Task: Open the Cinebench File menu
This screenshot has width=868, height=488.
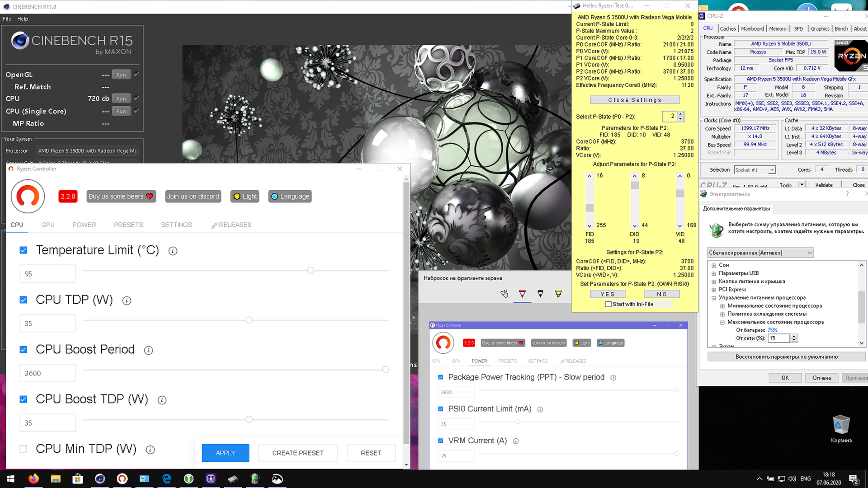Action: click(7, 19)
